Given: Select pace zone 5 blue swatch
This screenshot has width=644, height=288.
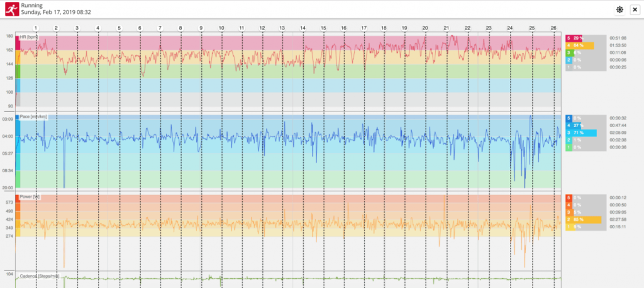Looking at the screenshot, I should (x=569, y=118).
